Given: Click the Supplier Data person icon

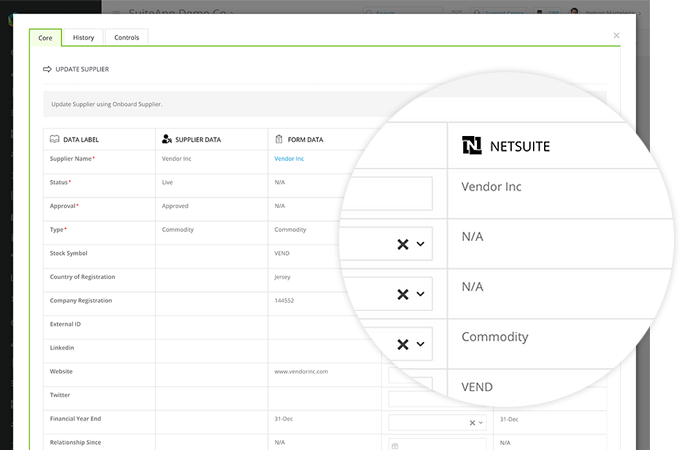Looking at the screenshot, I should [x=167, y=139].
